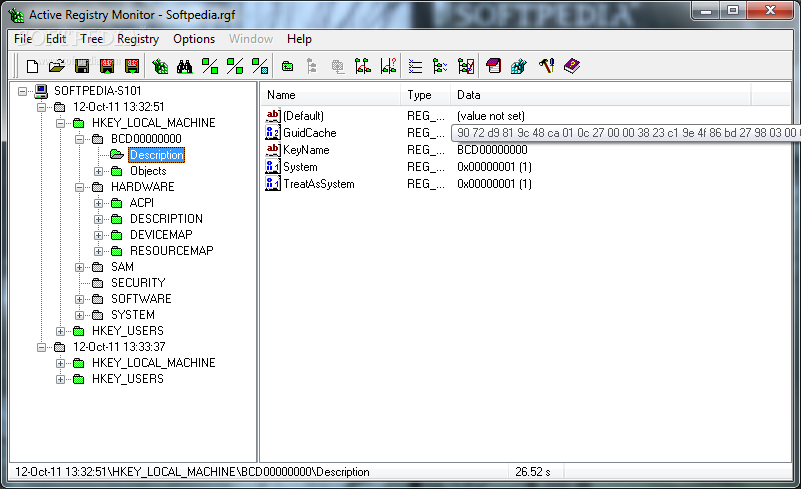The image size is (801, 489).
Task: Click the blue-green registry cubes icon
Action: 519,66
